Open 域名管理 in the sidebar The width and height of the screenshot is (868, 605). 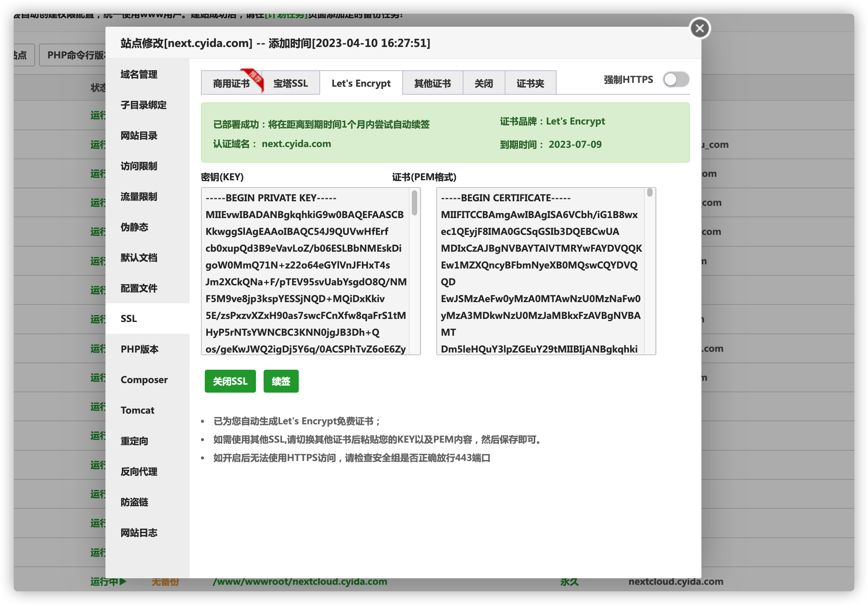coord(139,74)
